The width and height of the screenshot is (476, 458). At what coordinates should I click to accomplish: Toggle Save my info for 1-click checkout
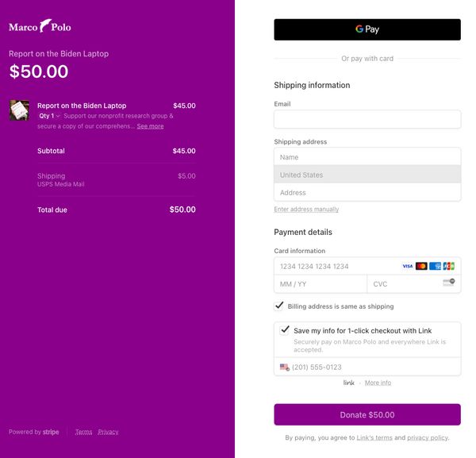285,330
